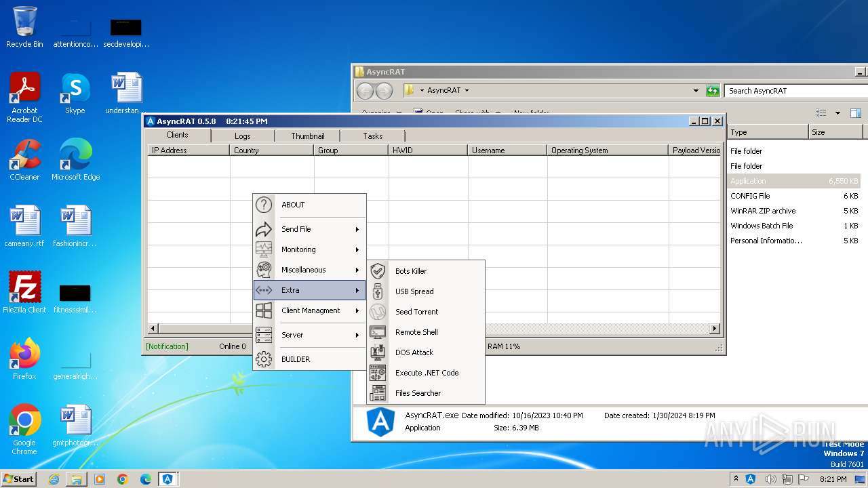Open the Server submenu
Viewport: 868px width, 488px height.
pos(309,335)
